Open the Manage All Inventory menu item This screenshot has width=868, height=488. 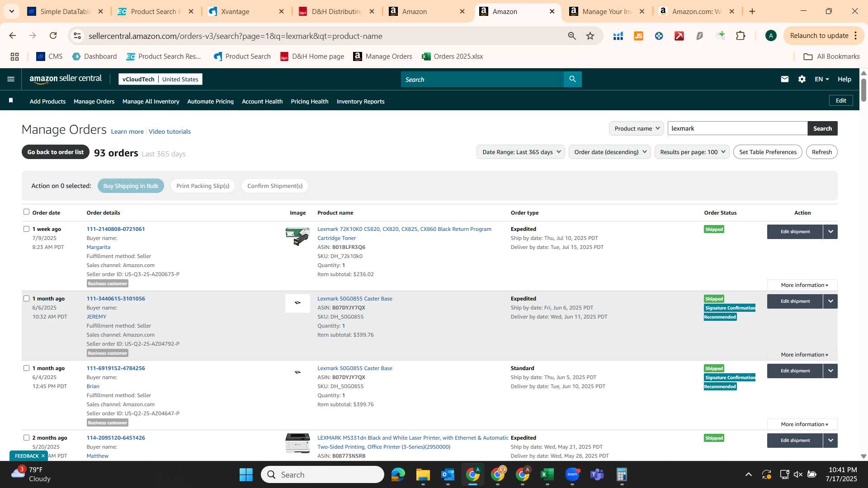(x=151, y=101)
